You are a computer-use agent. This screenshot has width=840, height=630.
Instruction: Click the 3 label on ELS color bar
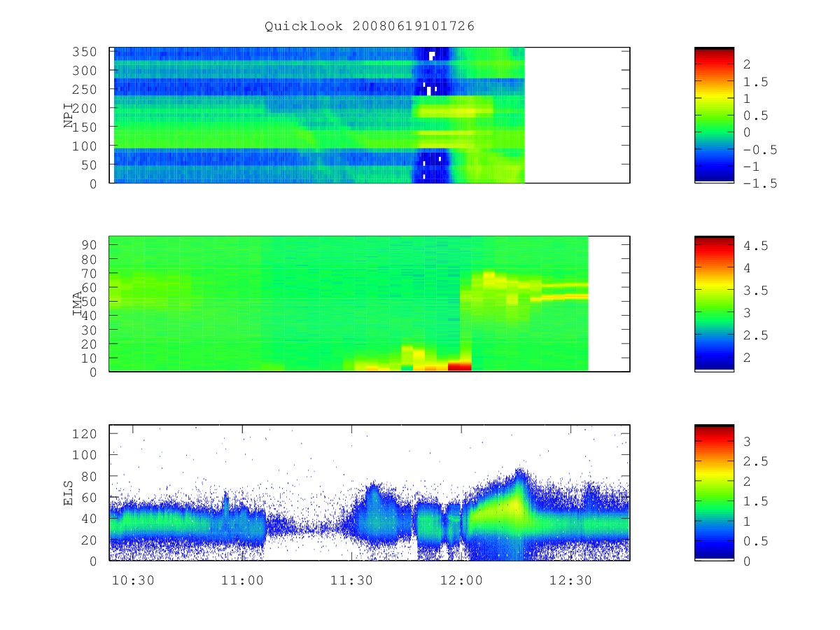(746, 442)
